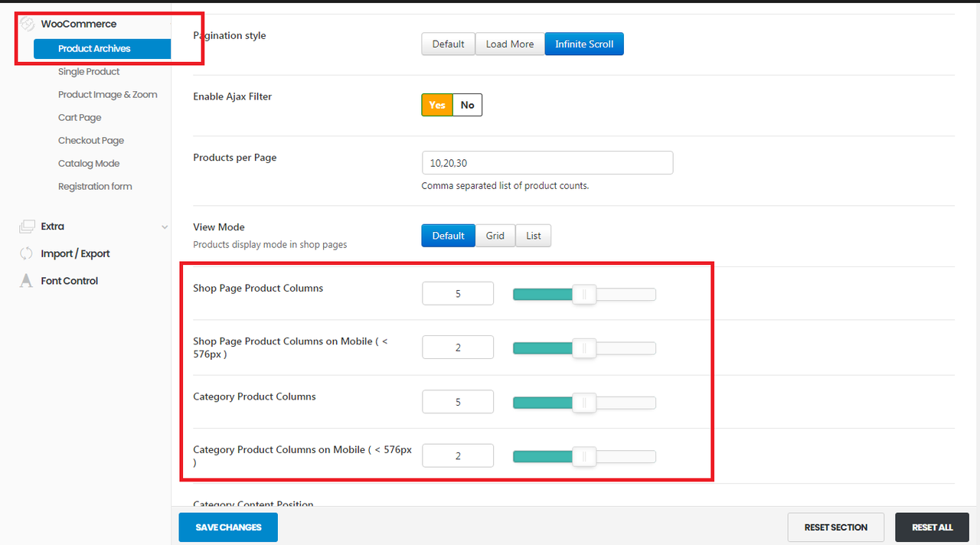Image resolution: width=980 pixels, height=545 pixels.
Task: Disable Ajax Filter with No
Action: (x=467, y=105)
